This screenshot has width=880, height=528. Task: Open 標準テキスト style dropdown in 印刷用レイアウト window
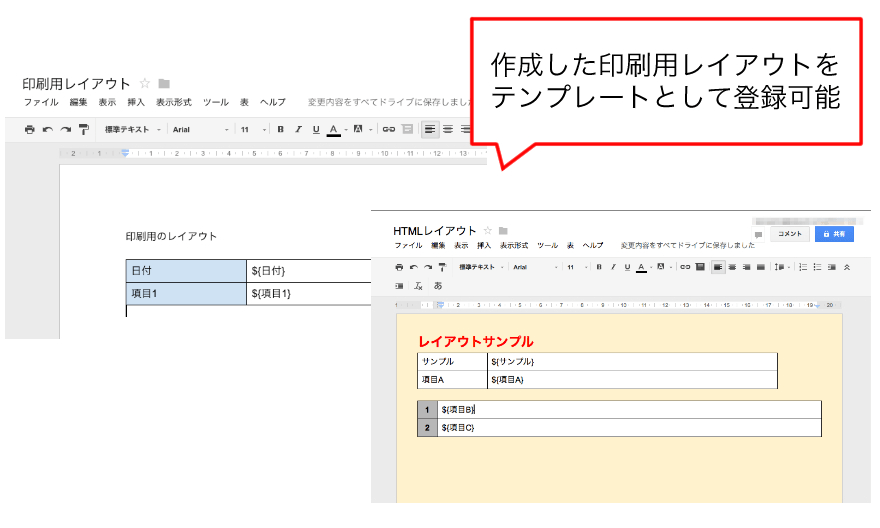(132, 130)
